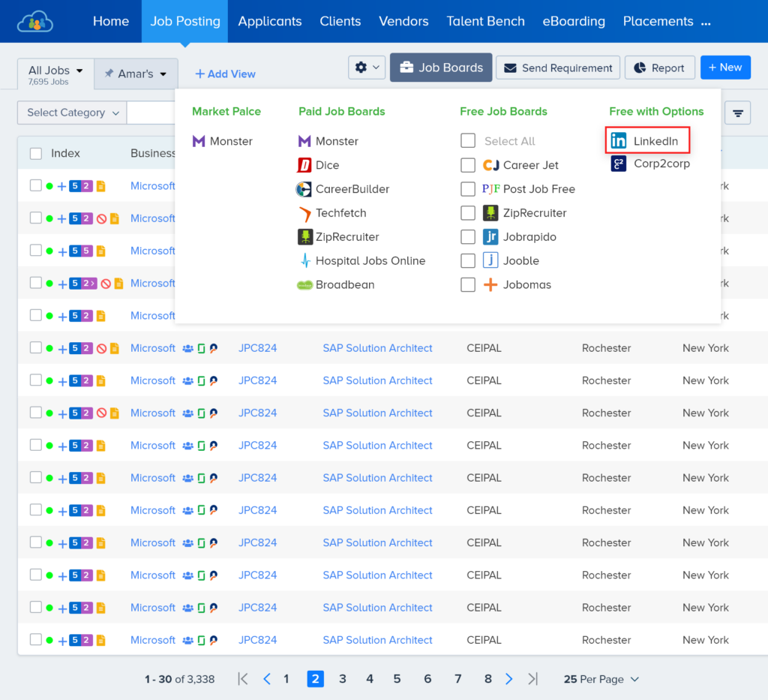Check the Career Jet checkbox

coord(468,165)
